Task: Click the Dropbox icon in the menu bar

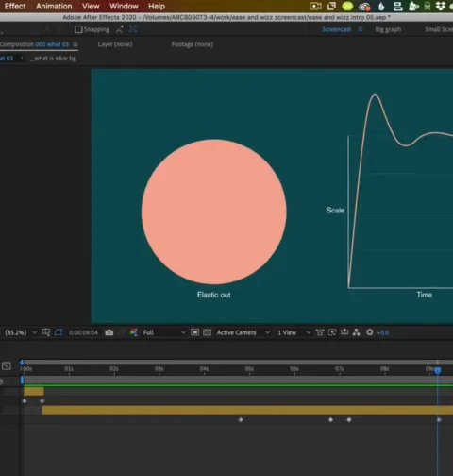Action: pyautogui.click(x=441, y=7)
